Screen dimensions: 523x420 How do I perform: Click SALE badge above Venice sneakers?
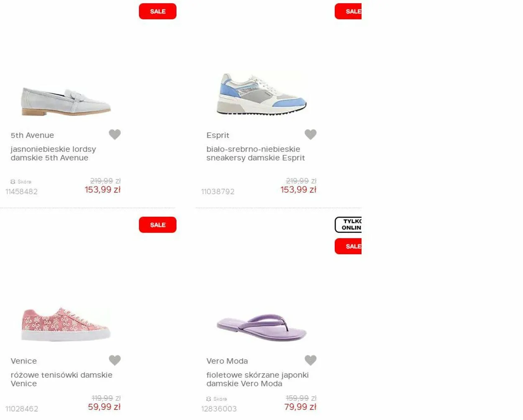[158, 225]
